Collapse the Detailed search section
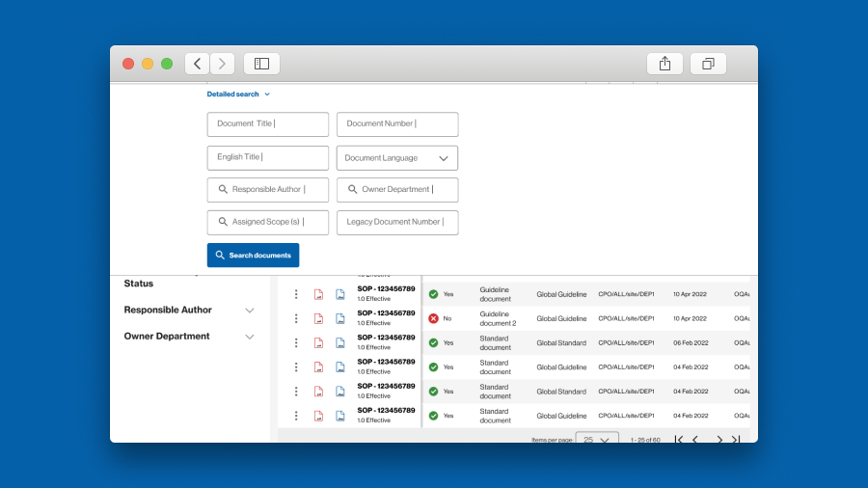 [238, 95]
